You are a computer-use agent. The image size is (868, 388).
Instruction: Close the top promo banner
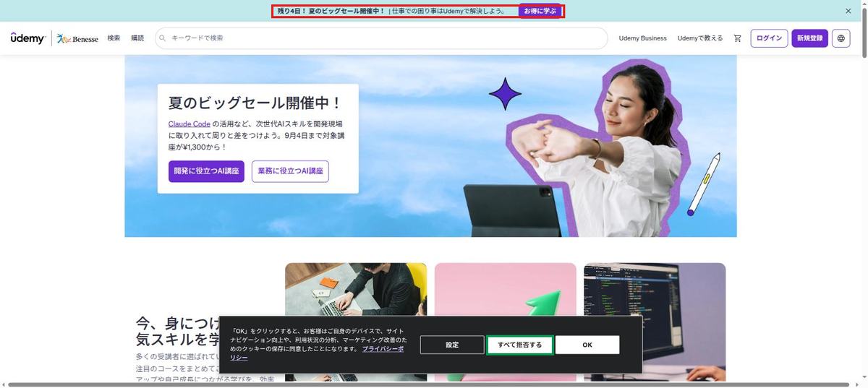point(848,11)
